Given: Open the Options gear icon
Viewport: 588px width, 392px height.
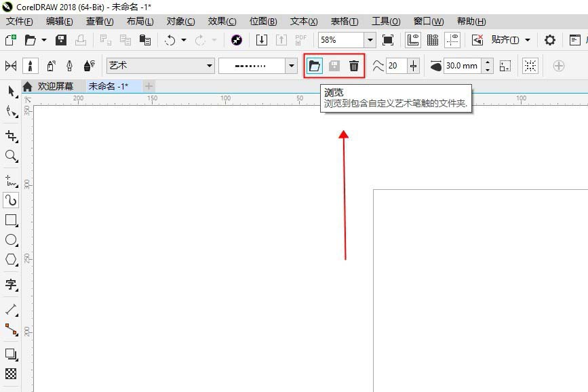Looking at the screenshot, I should pyautogui.click(x=549, y=40).
